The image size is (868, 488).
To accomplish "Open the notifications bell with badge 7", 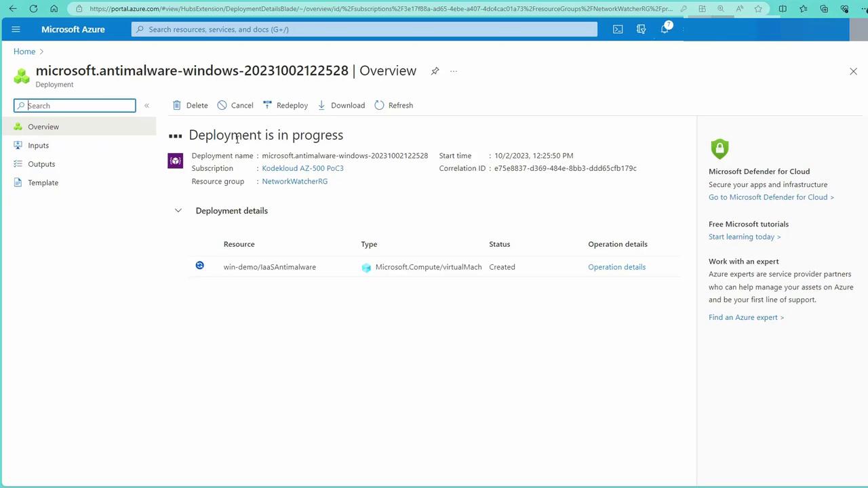I will coord(665,28).
